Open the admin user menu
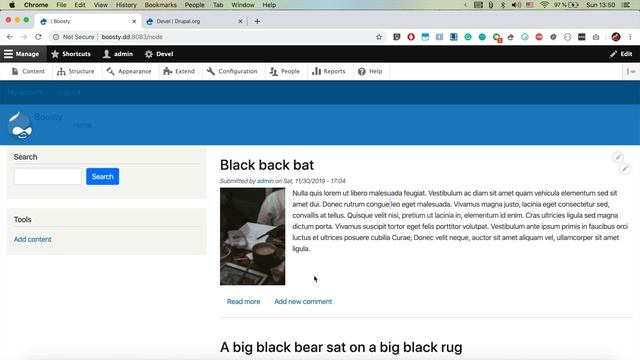 coord(118,54)
